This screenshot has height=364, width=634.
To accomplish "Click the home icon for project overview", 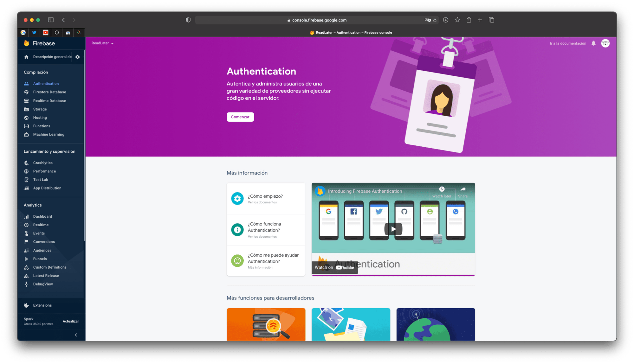I will click(x=26, y=57).
